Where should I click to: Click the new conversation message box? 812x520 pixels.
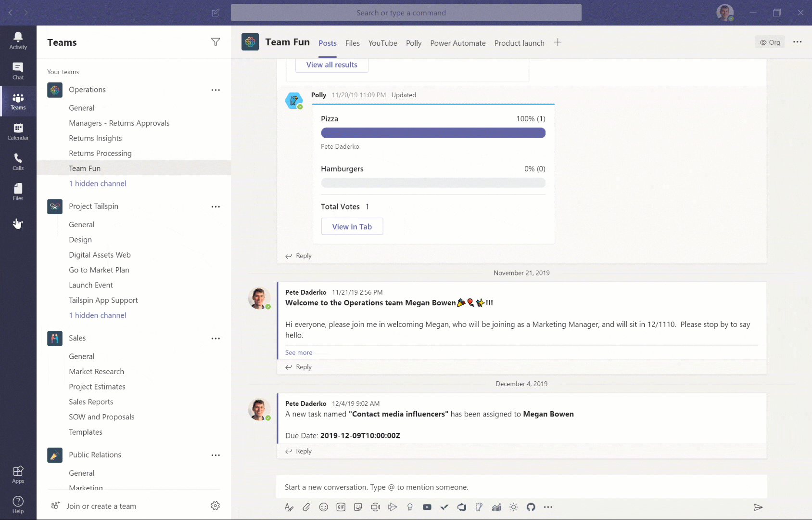[521, 487]
